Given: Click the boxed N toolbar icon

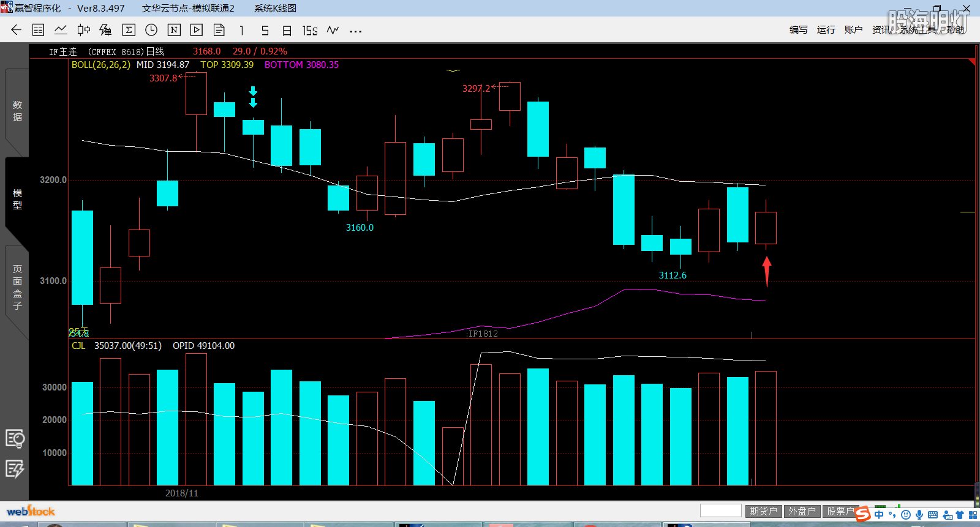Looking at the screenshot, I should point(174,30).
